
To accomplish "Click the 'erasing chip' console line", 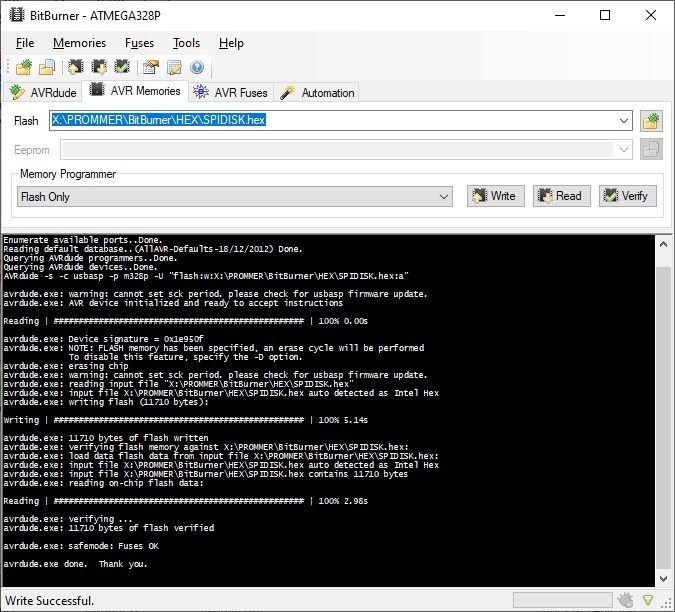I will tap(66, 366).
